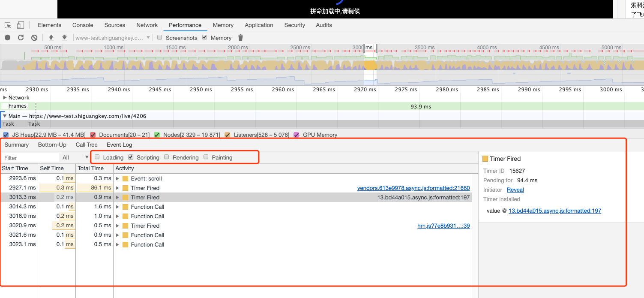Expand the selected Timer Fired row at 3013.3 ms
Image resolution: width=644 pixels, height=298 pixels.
(x=117, y=197)
